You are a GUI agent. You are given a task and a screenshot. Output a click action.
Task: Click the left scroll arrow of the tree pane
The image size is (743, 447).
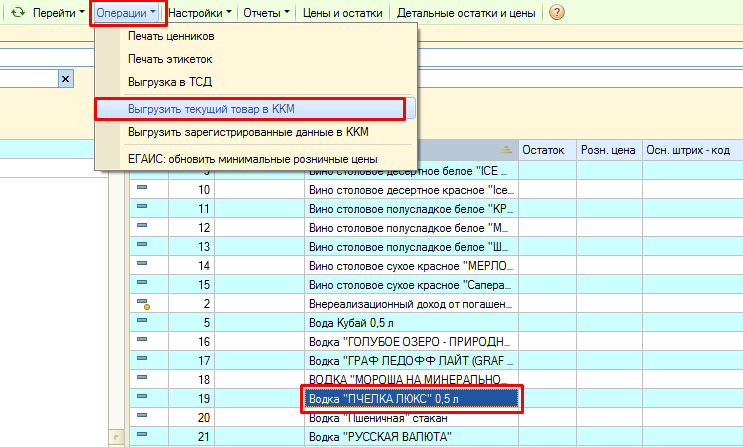click(116, 437)
